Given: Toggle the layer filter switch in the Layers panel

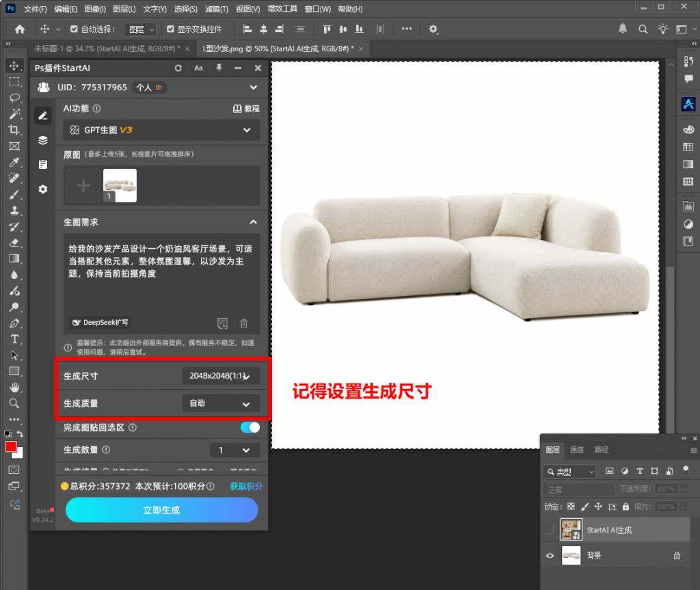Looking at the screenshot, I should click(686, 470).
